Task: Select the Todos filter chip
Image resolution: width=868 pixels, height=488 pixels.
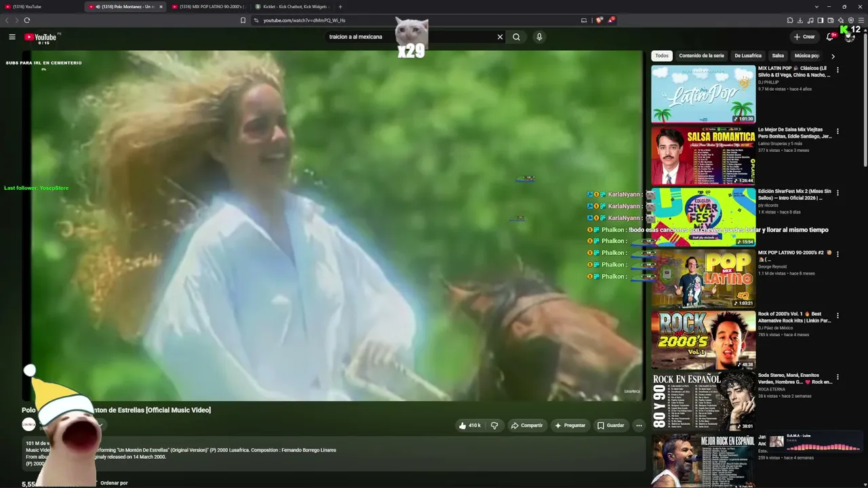Action: (662, 56)
